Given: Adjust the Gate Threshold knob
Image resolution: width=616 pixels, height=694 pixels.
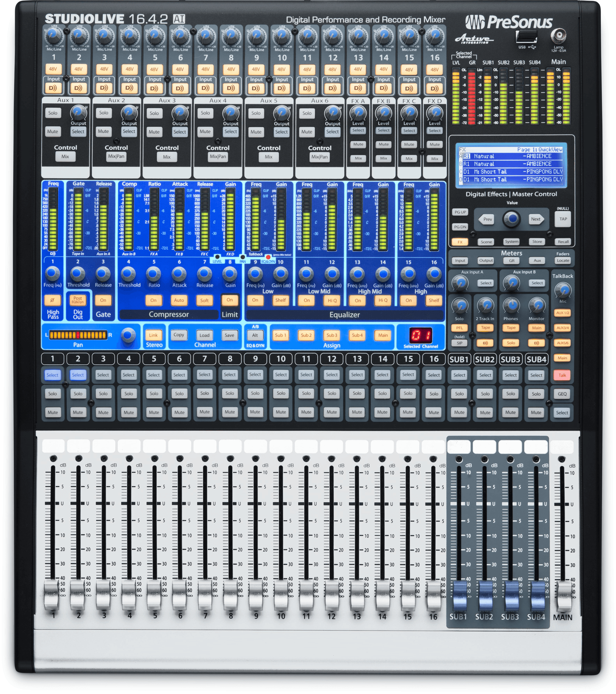Looking at the screenshot, I should pos(77,274).
